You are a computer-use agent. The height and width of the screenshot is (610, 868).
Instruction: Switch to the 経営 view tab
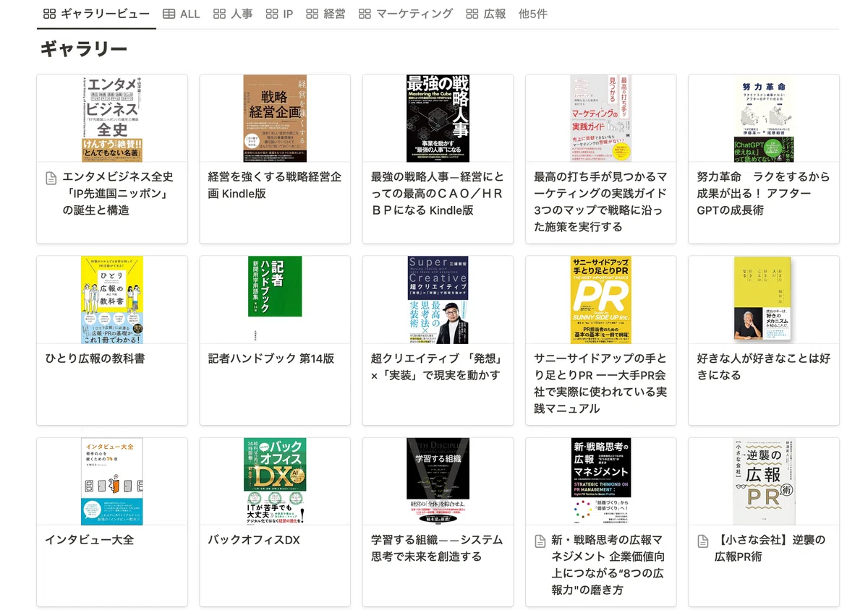coord(325,14)
